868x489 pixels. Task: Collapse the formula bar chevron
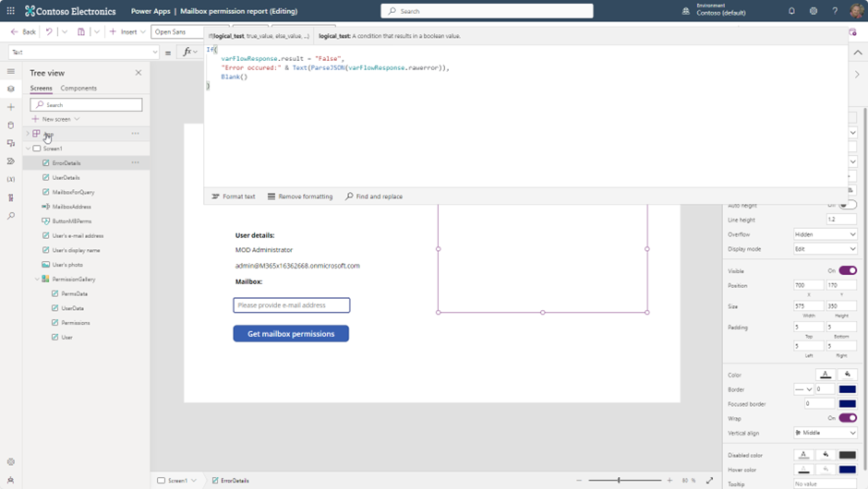858,53
